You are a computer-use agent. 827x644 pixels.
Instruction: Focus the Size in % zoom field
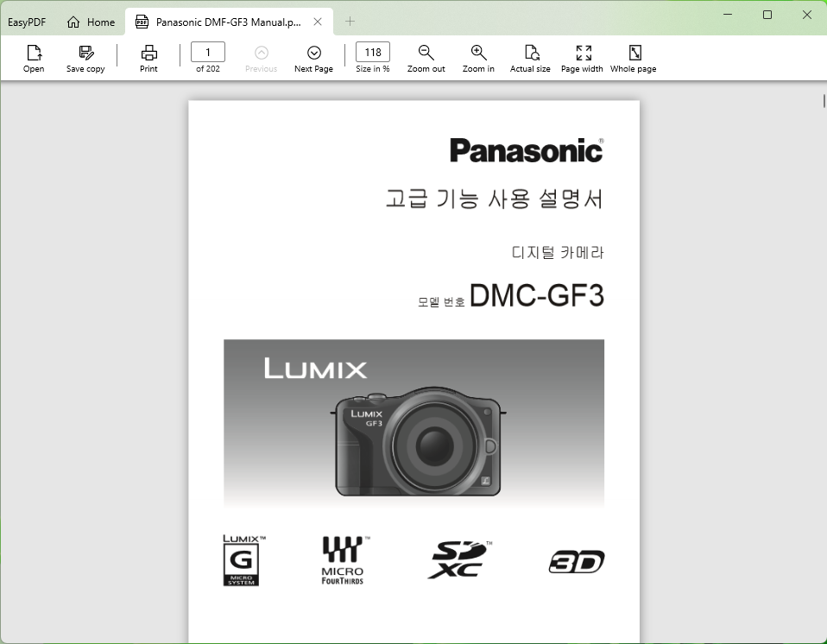[373, 52]
